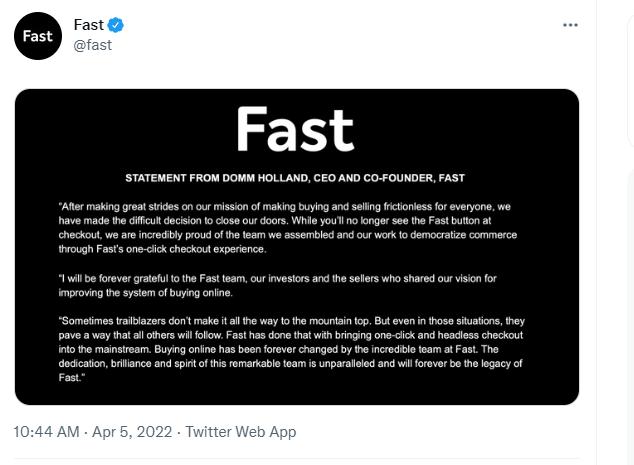This screenshot has width=634, height=465.
Task: Click the 'Twitter Web App' source label
Action: click(x=241, y=432)
